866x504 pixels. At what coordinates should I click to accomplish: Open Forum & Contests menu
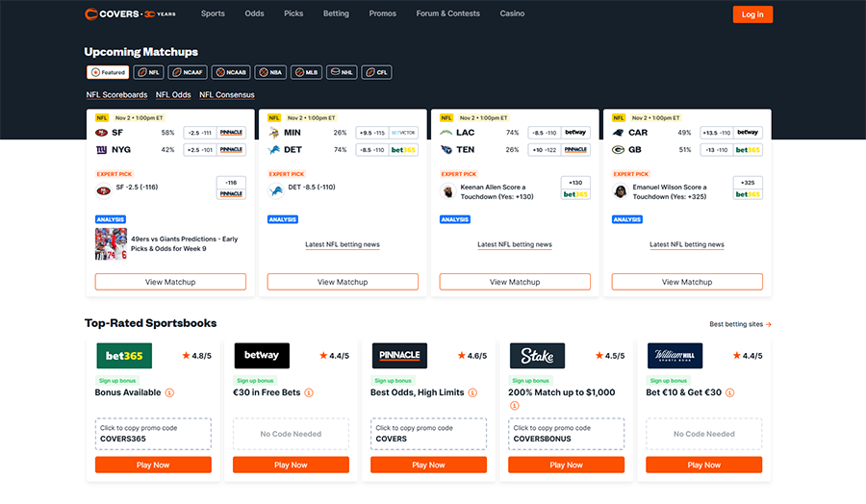click(x=447, y=13)
